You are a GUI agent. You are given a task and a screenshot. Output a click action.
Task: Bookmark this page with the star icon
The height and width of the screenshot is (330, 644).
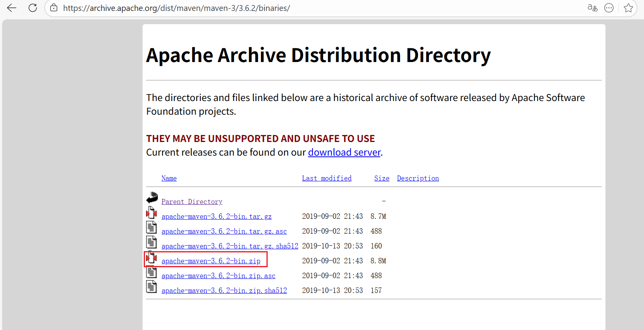628,8
